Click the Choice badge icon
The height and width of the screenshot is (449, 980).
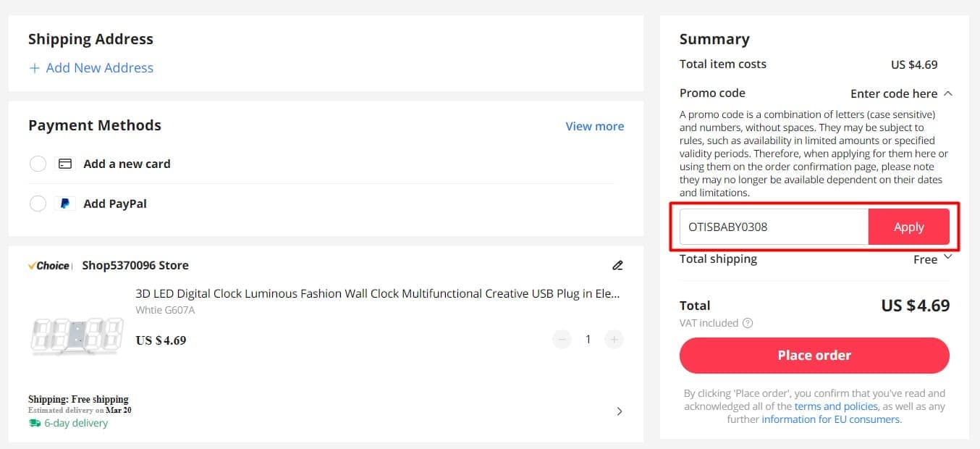click(x=49, y=266)
